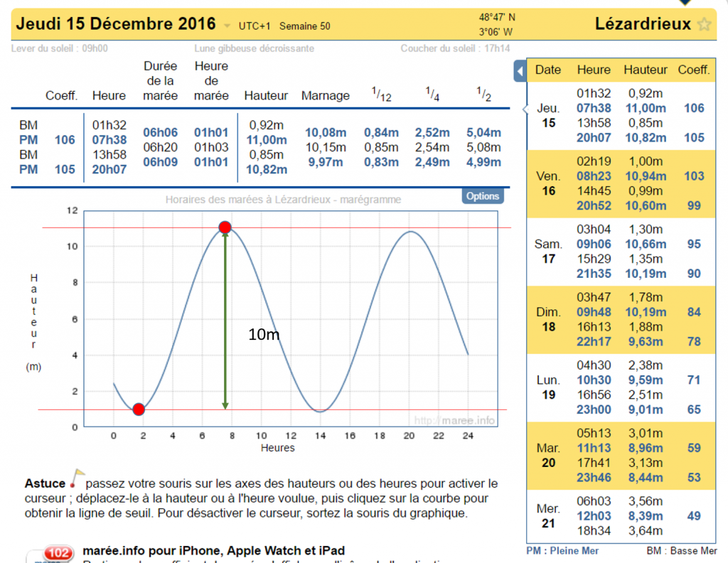The width and height of the screenshot is (728, 563).
Task: Click the 10,08m marnage value
Action: tap(326, 133)
